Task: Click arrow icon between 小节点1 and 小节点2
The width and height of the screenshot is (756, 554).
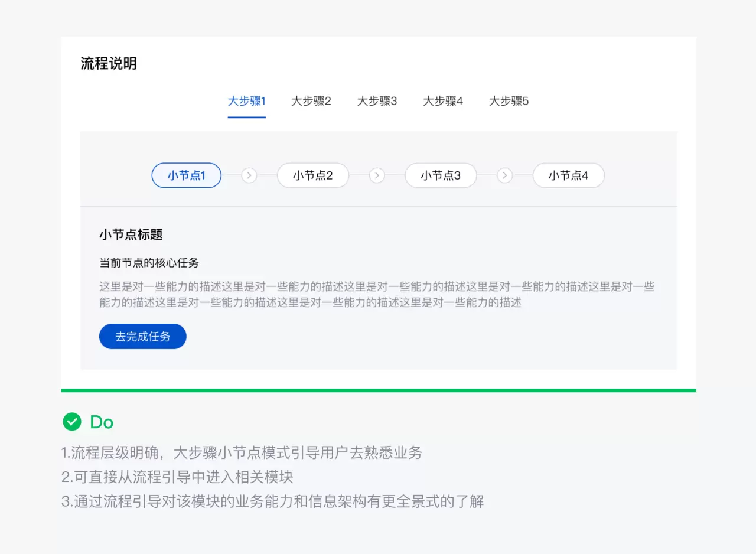Action: click(x=249, y=175)
